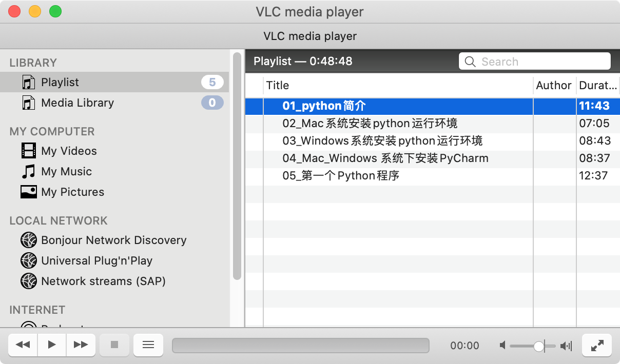The height and width of the screenshot is (364, 620).
Task: Click the Playlist music-file icon
Action: [x=28, y=82]
